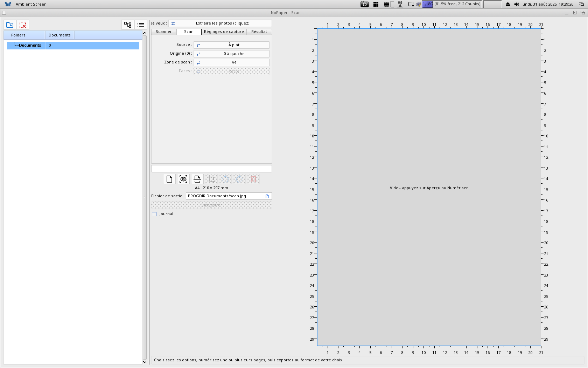Click the 'A4 210 x 297 mm' size label

click(211, 188)
